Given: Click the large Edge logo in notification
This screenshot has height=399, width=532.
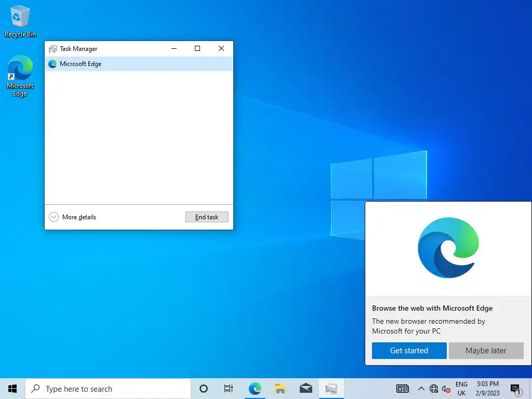Looking at the screenshot, I should [x=448, y=248].
